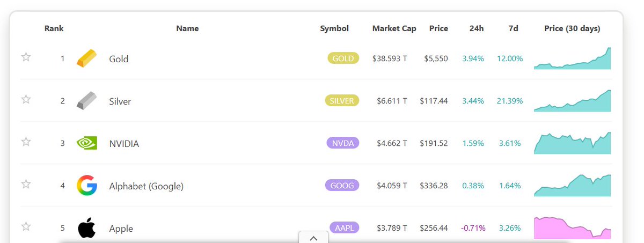Sort the table by Market Cap

394,28
